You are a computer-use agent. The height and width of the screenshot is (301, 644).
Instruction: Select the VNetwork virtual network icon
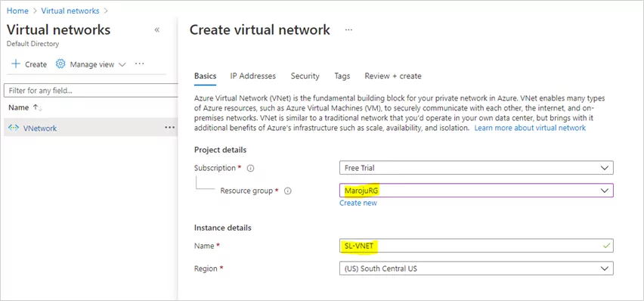[14, 128]
